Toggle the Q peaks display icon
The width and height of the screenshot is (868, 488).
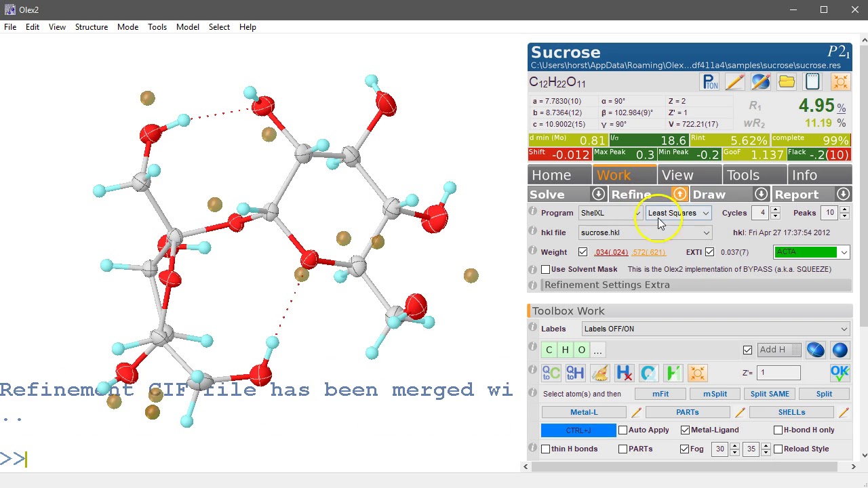(x=648, y=373)
